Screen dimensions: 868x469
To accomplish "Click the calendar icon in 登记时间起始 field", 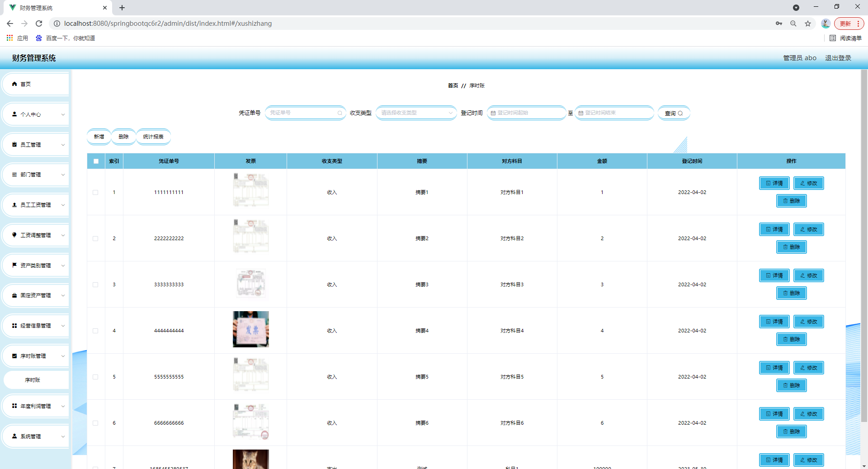I will 493,113.
